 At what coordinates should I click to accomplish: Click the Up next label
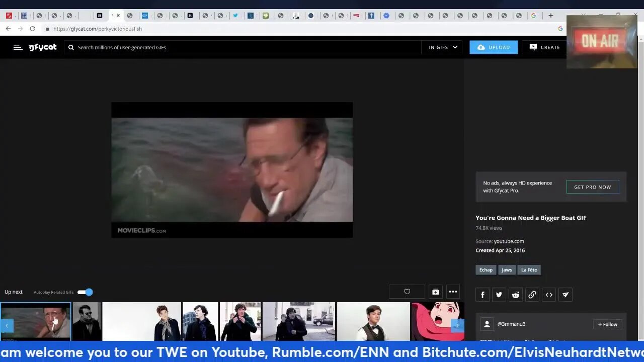(x=14, y=292)
